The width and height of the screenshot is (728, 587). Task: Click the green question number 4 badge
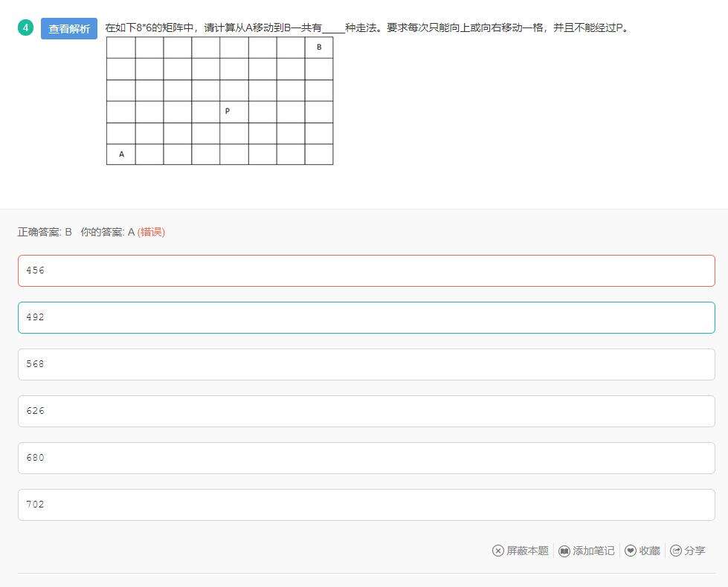click(25, 28)
